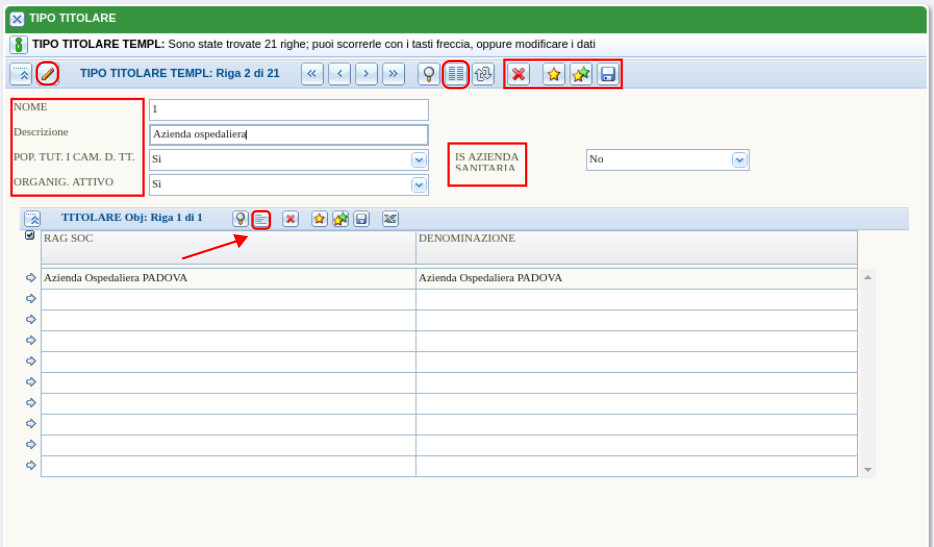Collapse the TIPO TITOLARE TEMPL panel
The image size is (934, 547).
pyautogui.click(x=21, y=74)
